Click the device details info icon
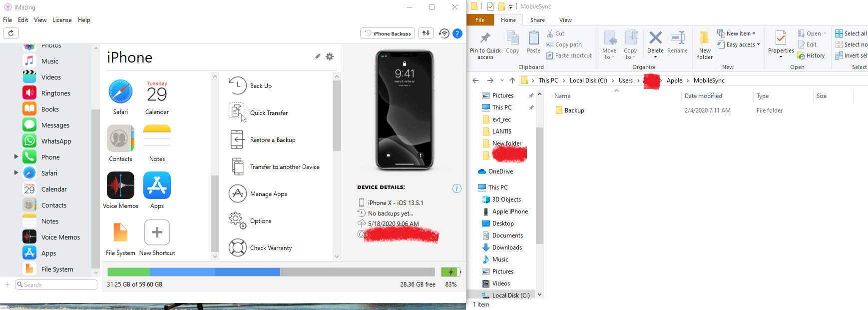Screen dimensions: 868x310 click(x=456, y=188)
